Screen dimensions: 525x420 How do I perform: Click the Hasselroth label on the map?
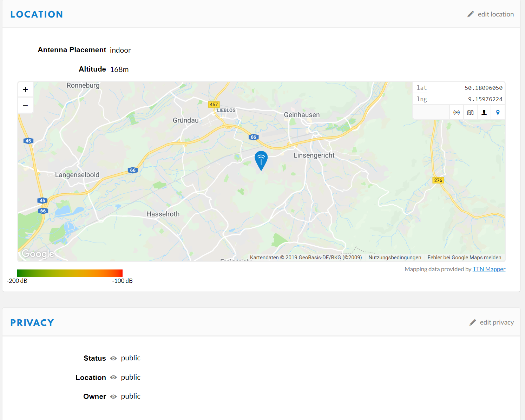pyautogui.click(x=163, y=214)
